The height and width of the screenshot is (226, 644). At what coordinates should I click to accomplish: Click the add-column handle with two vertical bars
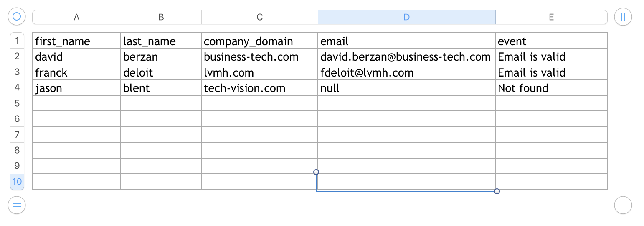pos(623,17)
